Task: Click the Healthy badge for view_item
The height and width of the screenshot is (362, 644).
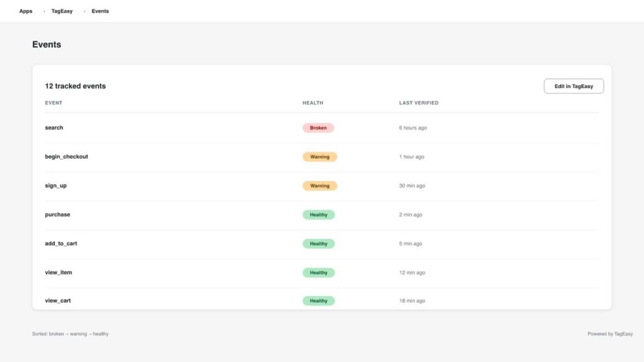Action: pyautogui.click(x=318, y=273)
